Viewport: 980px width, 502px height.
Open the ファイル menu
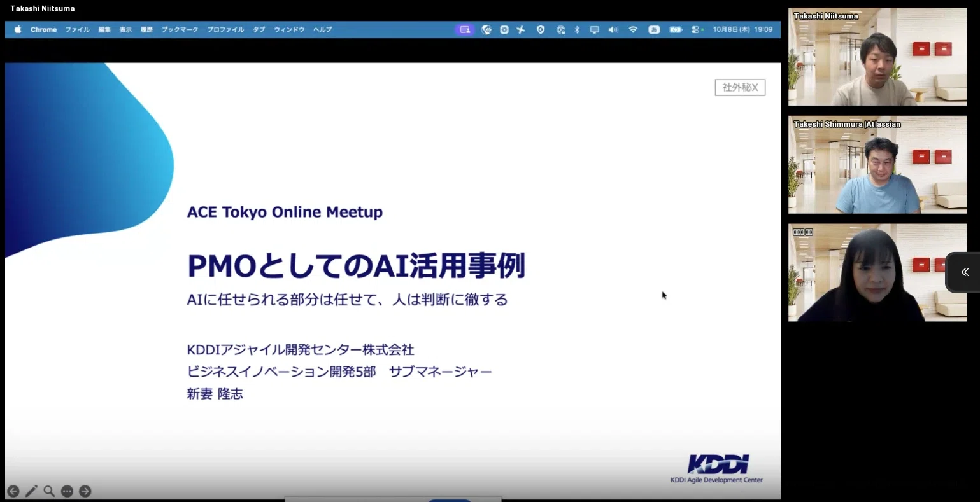click(x=77, y=29)
